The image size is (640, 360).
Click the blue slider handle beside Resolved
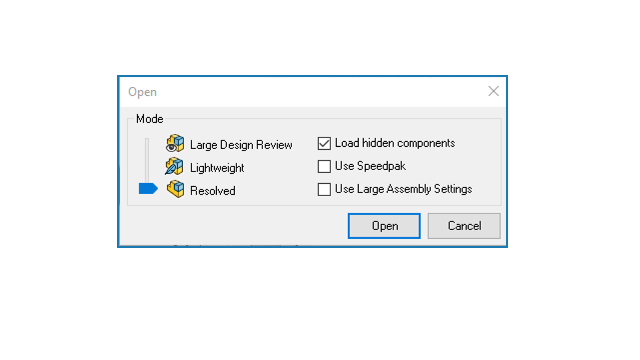click(148, 189)
